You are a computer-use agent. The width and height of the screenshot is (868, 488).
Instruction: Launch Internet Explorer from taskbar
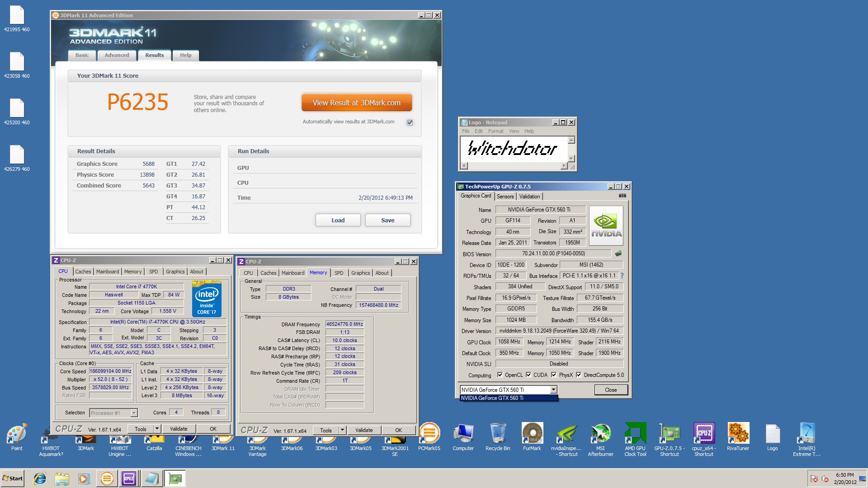tap(40, 479)
